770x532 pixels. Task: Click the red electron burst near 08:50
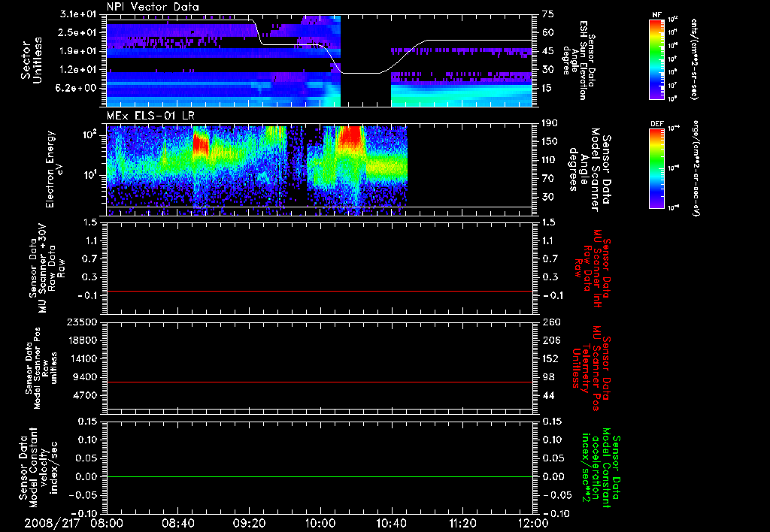(x=200, y=143)
